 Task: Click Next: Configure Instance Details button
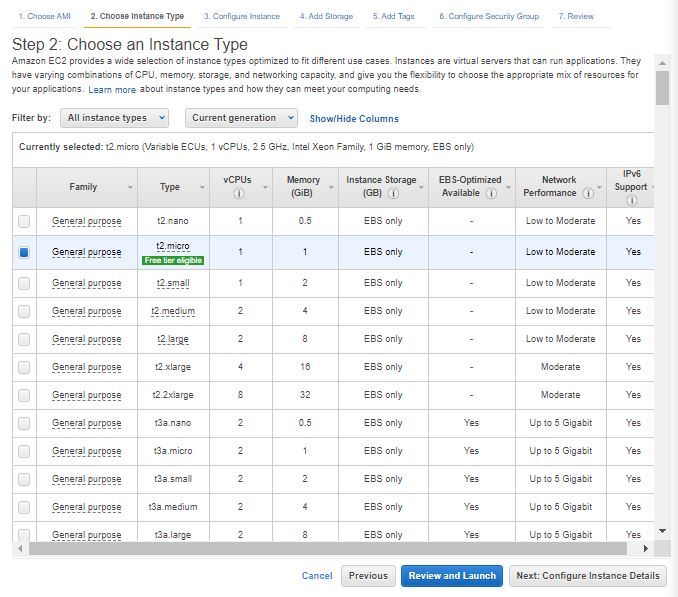(x=588, y=576)
